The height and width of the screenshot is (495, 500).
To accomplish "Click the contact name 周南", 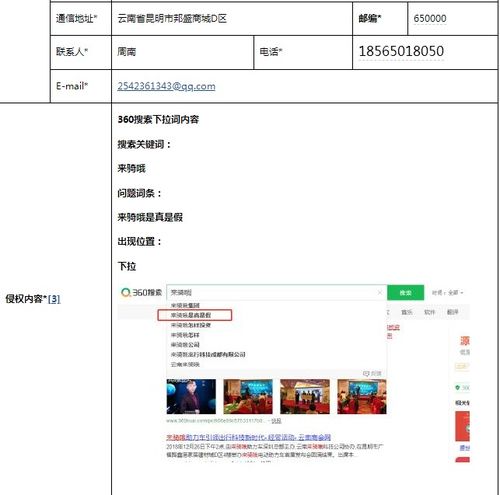I will pyautogui.click(x=126, y=52).
